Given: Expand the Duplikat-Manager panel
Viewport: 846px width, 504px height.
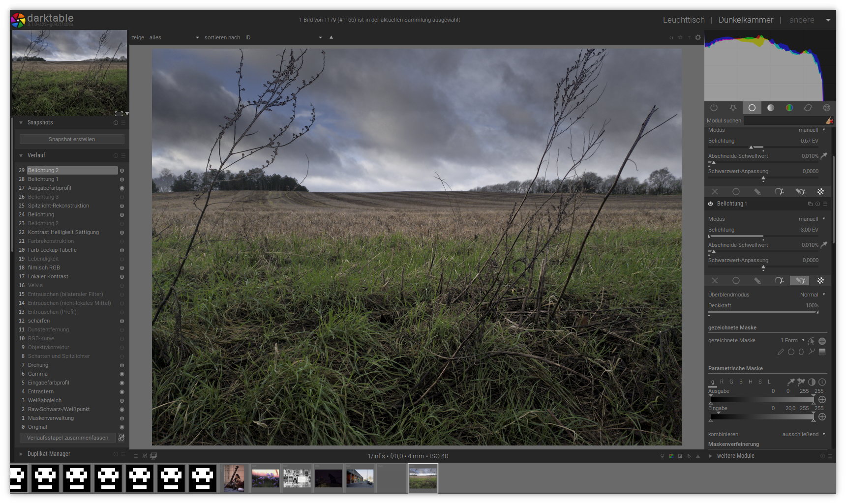Looking at the screenshot, I should click(x=21, y=454).
